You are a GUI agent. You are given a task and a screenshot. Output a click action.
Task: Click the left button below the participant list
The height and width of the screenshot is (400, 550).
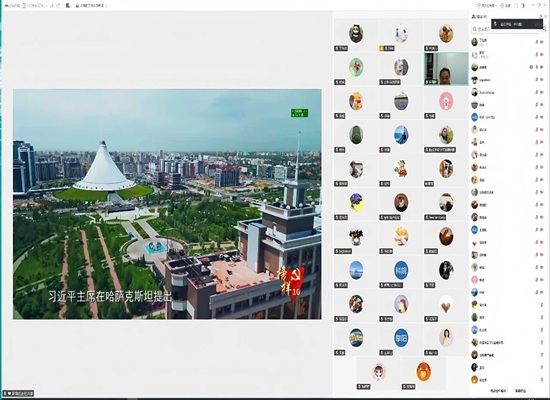[x=498, y=390]
